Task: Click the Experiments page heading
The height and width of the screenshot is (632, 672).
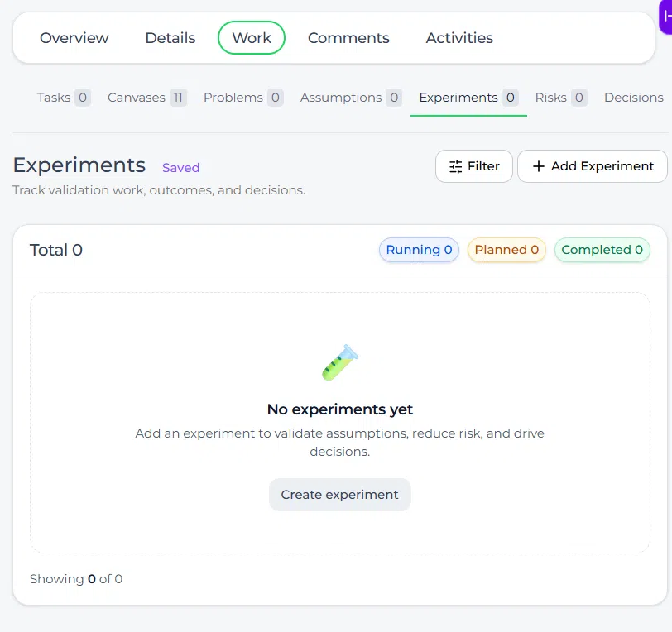Action: click(79, 165)
